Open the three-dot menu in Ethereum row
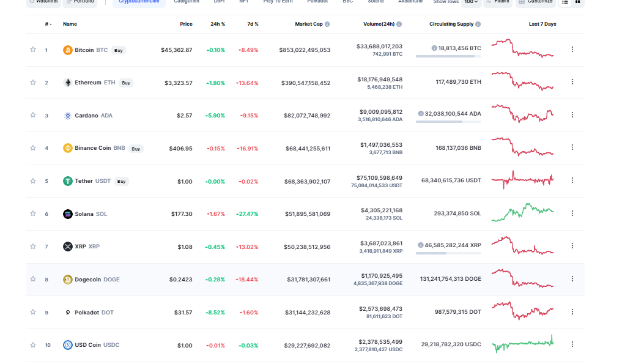The image size is (644, 364). 572,82
